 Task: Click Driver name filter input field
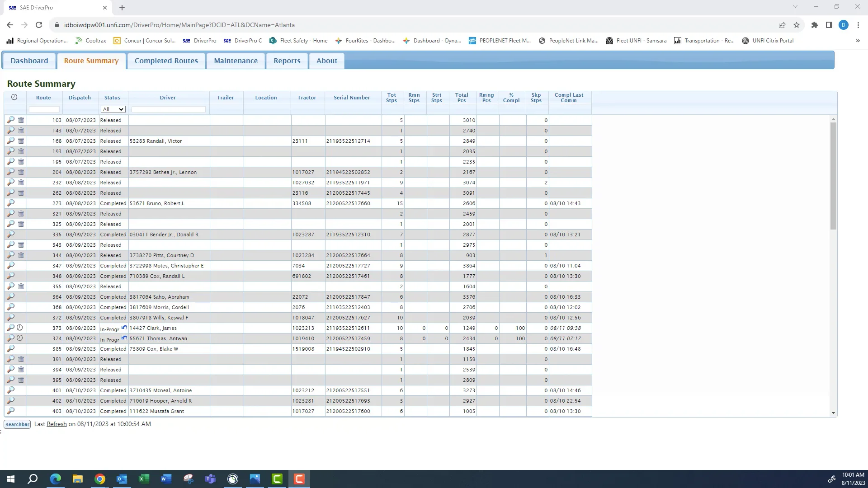tap(168, 109)
